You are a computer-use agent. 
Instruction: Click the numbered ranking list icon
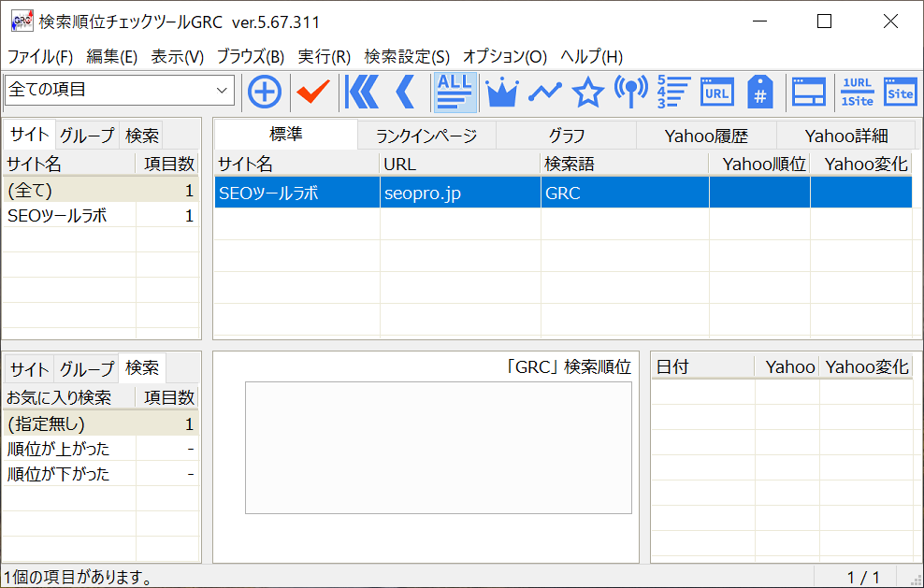tap(673, 92)
